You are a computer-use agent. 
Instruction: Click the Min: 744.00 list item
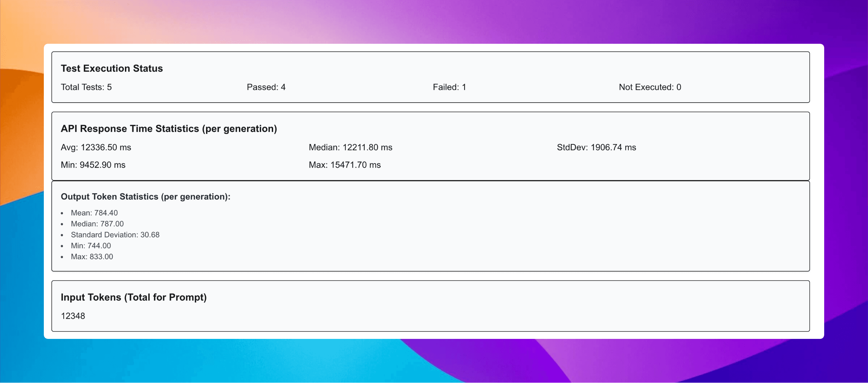pyautogui.click(x=91, y=246)
